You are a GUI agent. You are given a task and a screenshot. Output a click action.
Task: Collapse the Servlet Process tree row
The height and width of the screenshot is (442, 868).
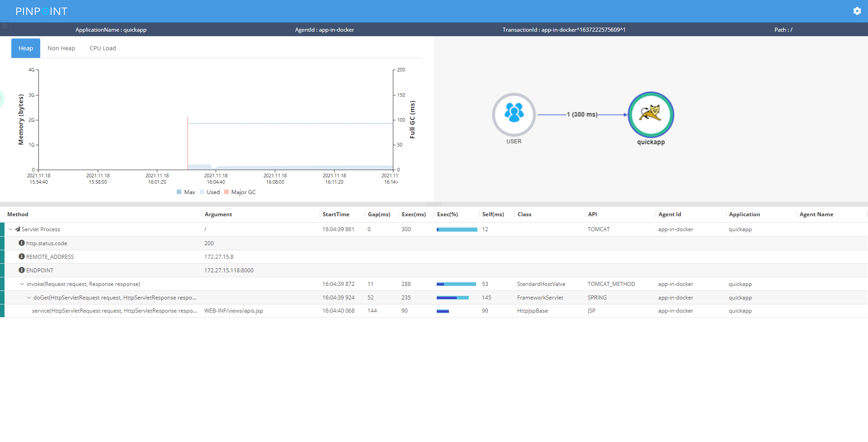click(10, 229)
